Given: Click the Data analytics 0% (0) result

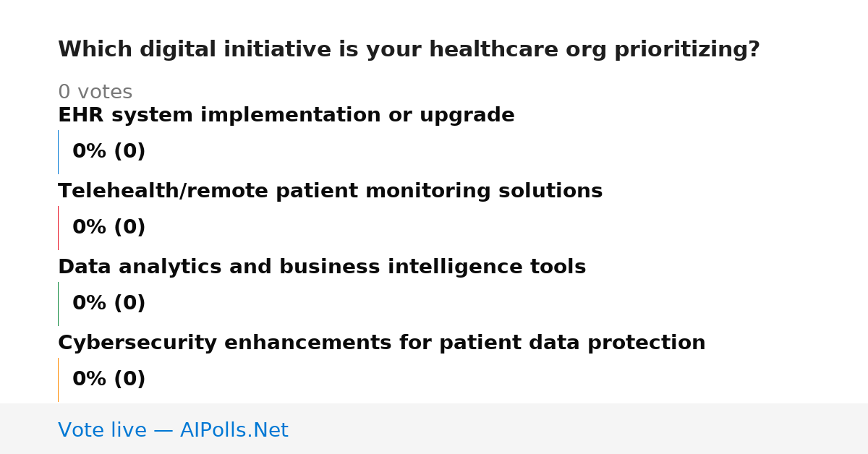Looking at the screenshot, I should click(x=109, y=304).
